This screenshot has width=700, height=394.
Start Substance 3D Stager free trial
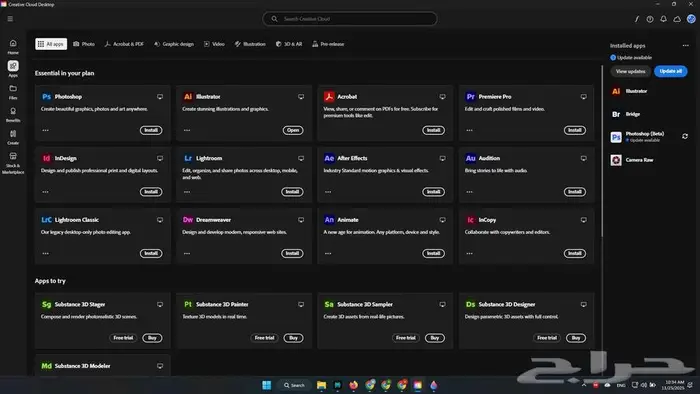tap(123, 338)
